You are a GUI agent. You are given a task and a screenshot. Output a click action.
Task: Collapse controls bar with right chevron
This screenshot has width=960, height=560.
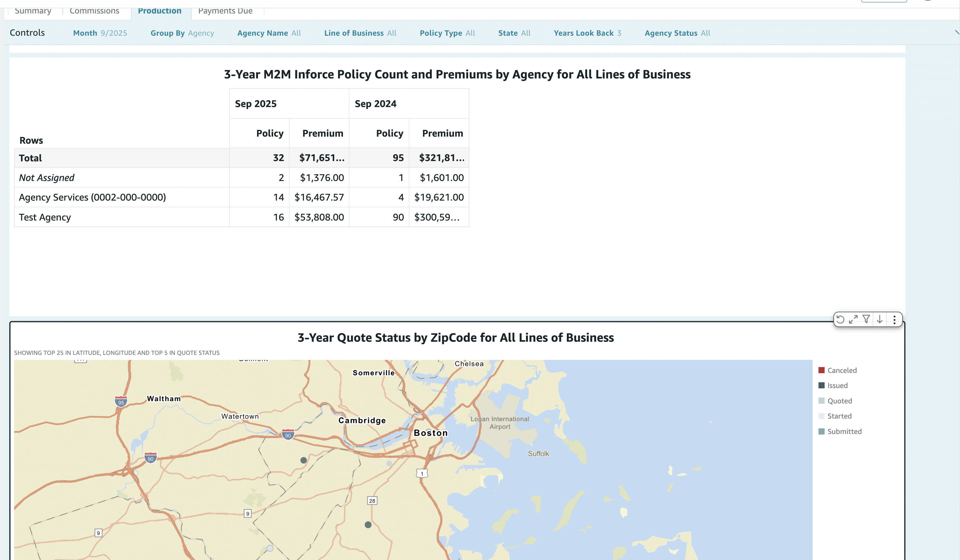956,33
